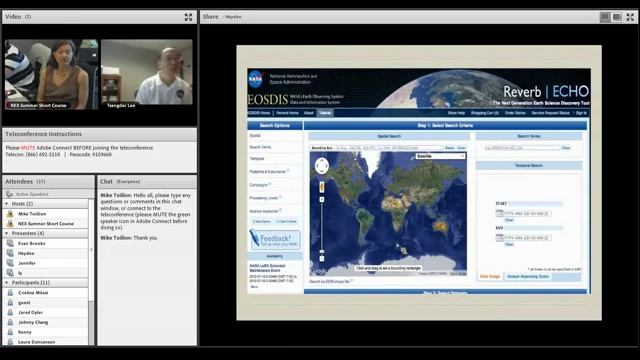640x360 pixels.
Task: Click the Service Request Status link
Action: tap(550, 113)
